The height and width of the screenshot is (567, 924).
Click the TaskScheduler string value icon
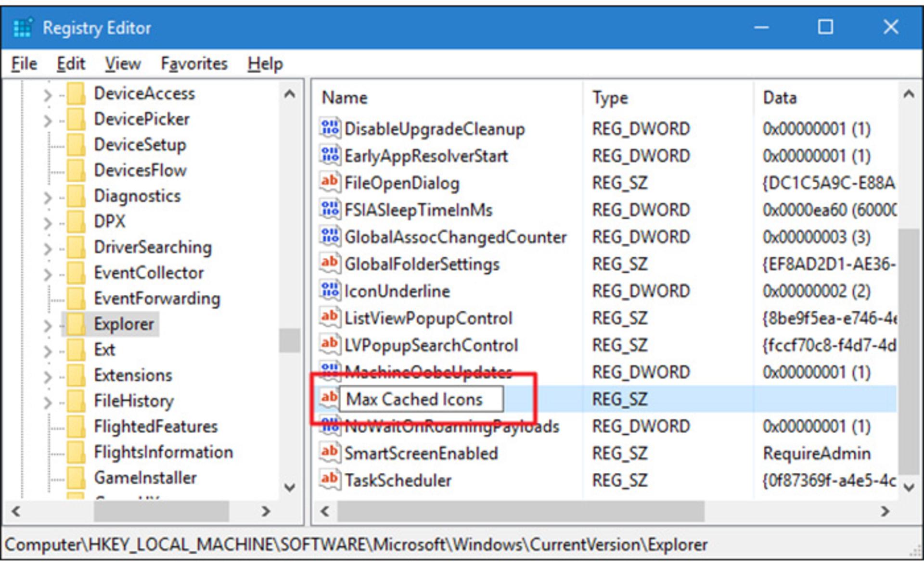coord(330,479)
